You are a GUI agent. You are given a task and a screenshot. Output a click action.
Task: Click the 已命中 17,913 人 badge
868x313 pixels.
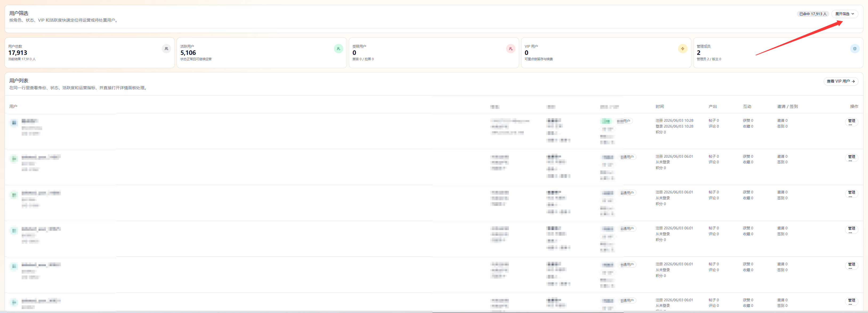813,14
